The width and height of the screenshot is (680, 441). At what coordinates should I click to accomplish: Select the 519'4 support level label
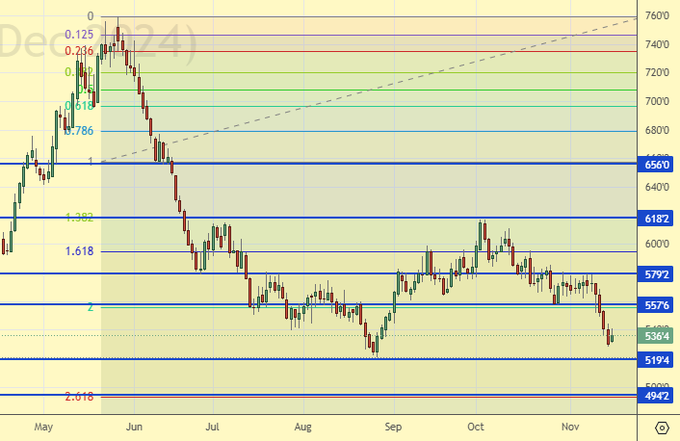(657, 359)
